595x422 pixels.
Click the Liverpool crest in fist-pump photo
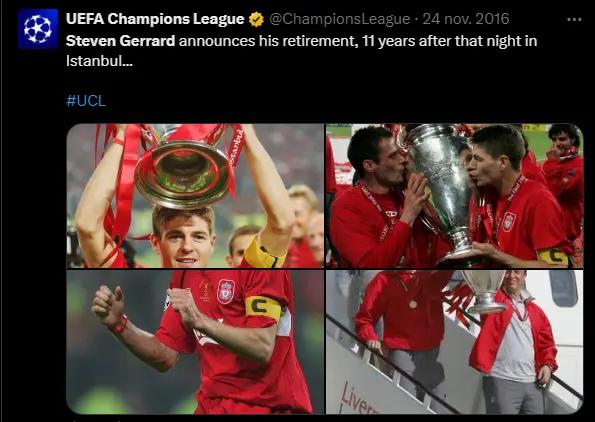coord(226,291)
